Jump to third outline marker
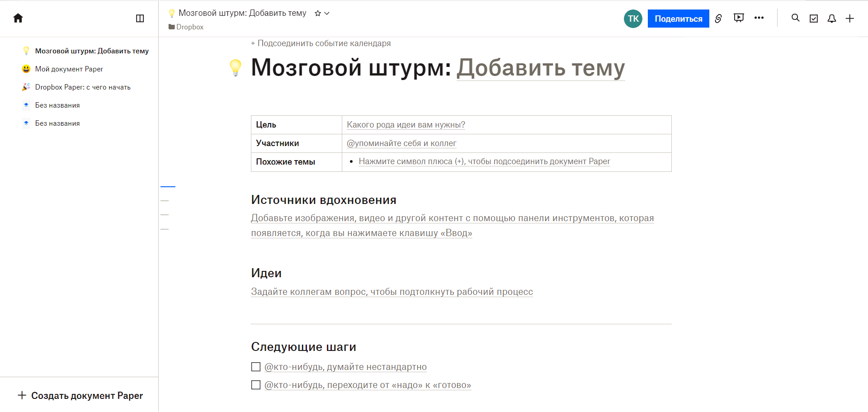Image resolution: width=868 pixels, height=412 pixels. [x=165, y=215]
